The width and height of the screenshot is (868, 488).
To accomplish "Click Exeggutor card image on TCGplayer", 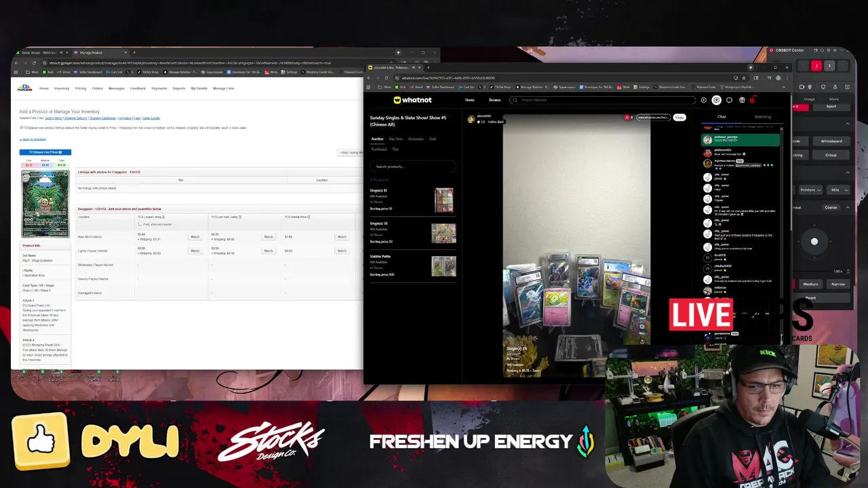I will coord(45,203).
